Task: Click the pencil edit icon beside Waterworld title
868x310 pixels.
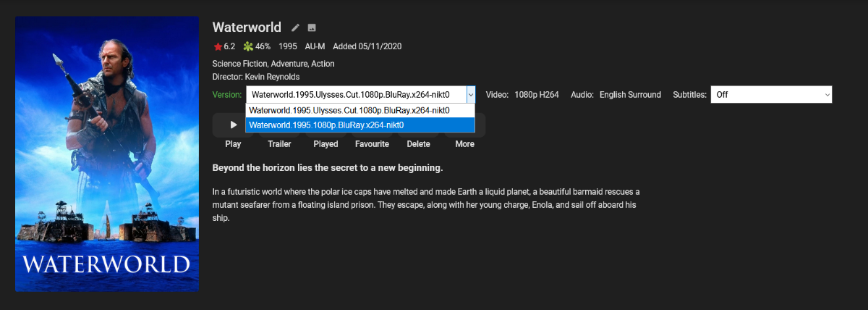Action: point(295,28)
